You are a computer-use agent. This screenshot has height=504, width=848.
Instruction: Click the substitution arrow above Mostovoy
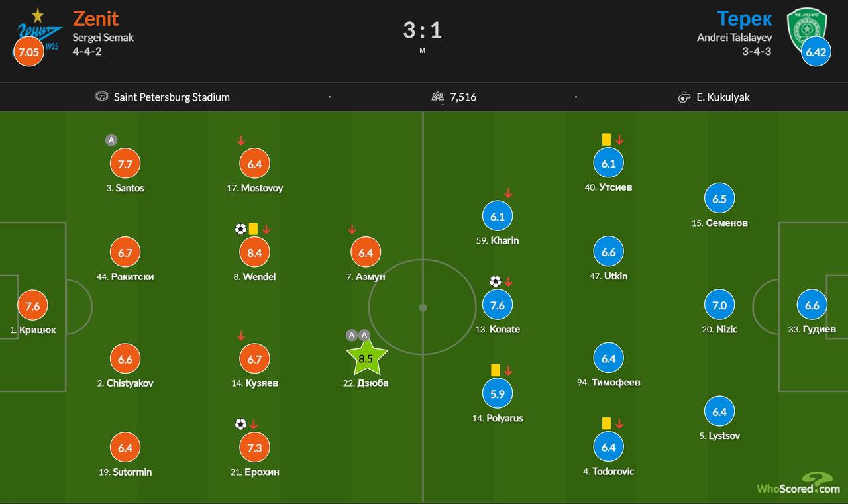tap(241, 140)
